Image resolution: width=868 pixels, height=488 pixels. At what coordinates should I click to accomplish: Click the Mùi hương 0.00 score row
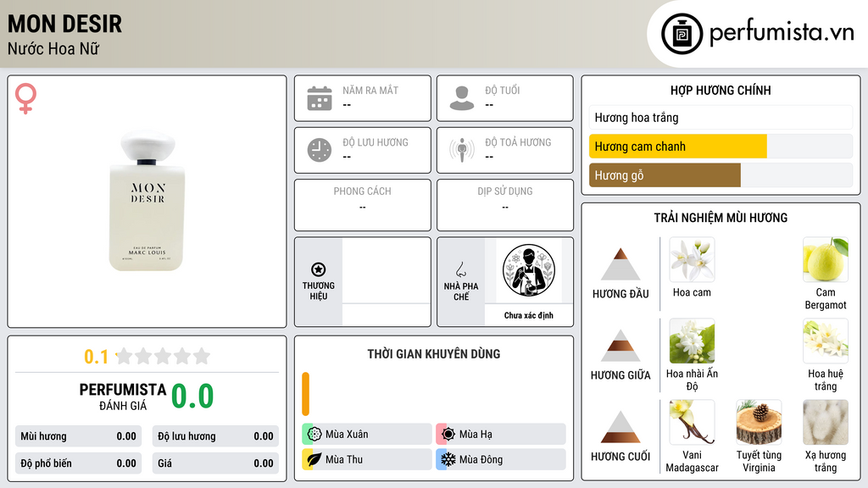79,436
